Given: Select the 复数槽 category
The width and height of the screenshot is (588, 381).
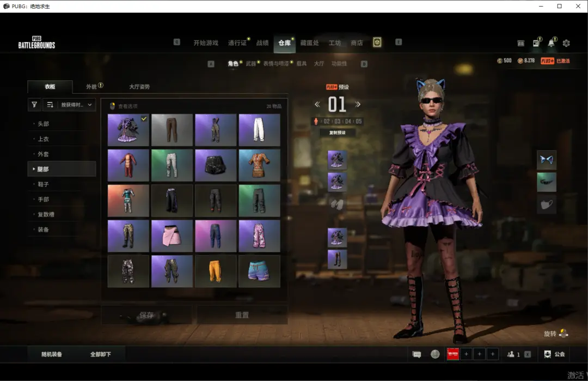Looking at the screenshot, I should (62, 214).
